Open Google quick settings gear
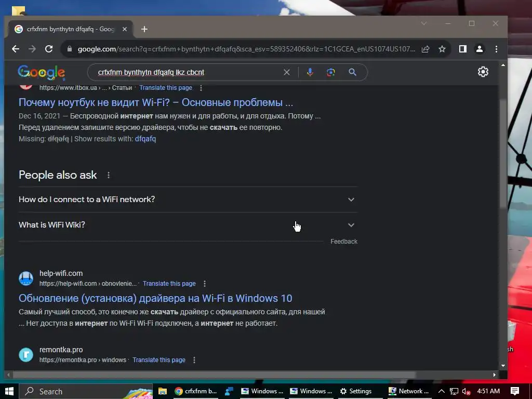532x399 pixels. [x=483, y=72]
